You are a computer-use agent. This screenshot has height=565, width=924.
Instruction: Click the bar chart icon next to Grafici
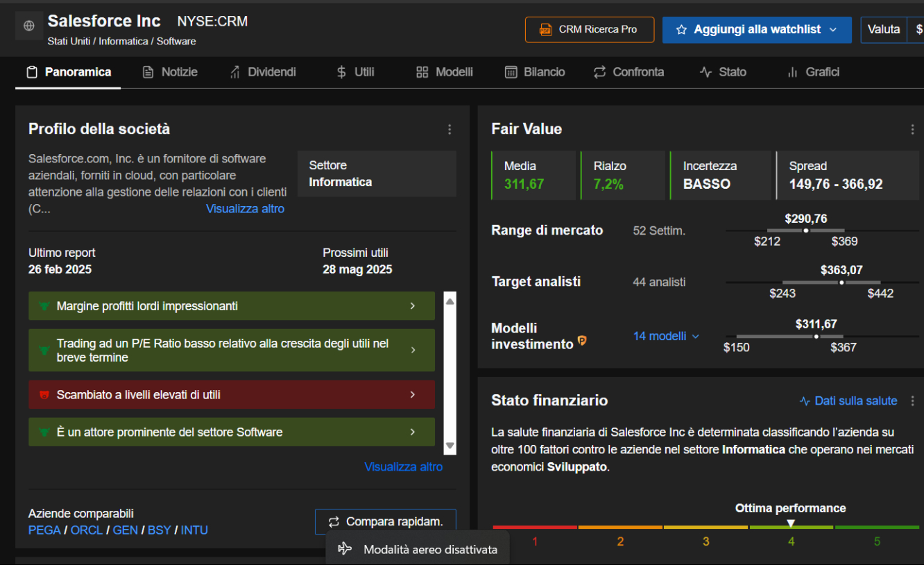pyautogui.click(x=792, y=72)
